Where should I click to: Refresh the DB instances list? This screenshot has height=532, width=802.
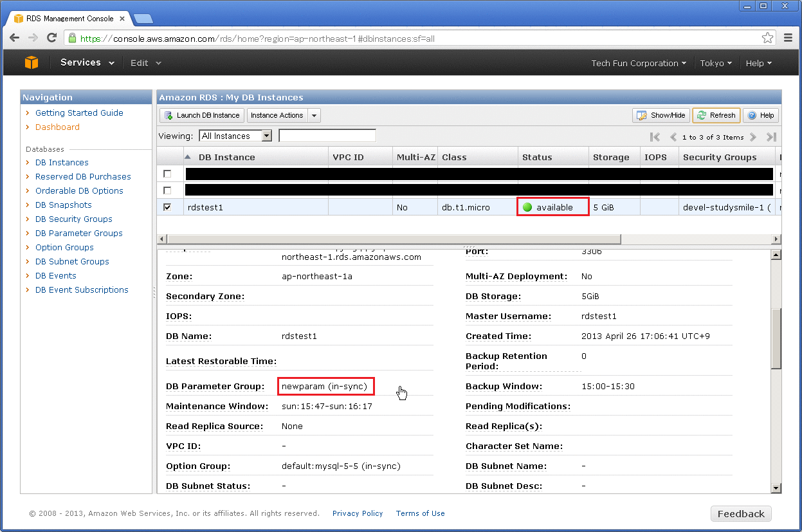point(716,115)
